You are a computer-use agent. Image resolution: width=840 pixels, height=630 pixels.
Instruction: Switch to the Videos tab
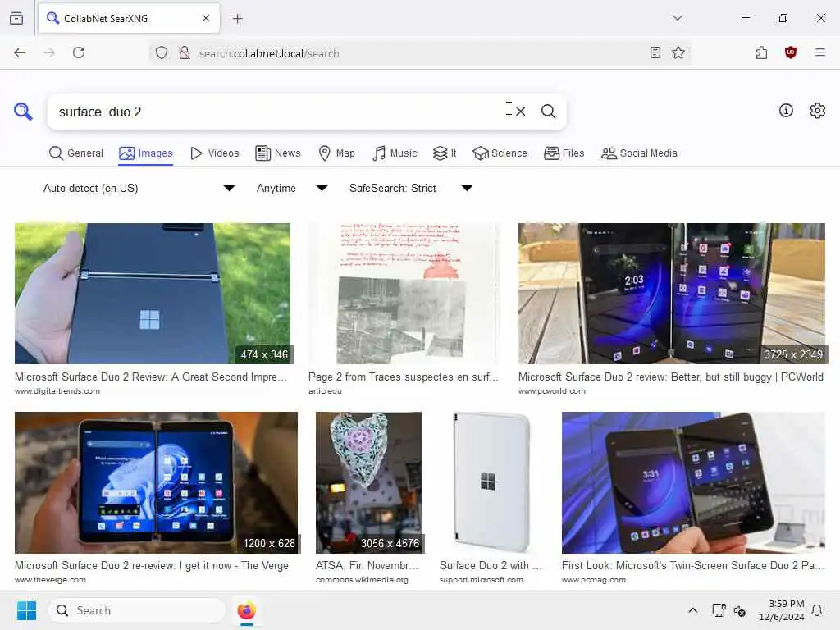[214, 153]
